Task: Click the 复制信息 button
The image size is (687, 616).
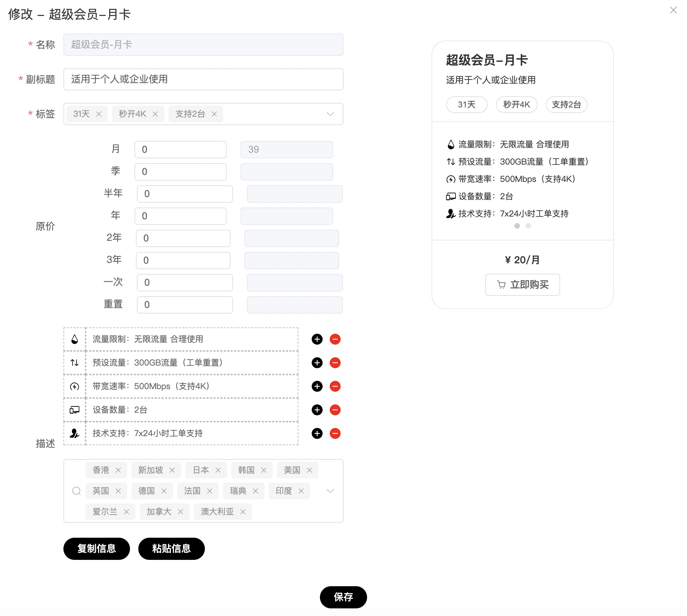Action: pyautogui.click(x=96, y=549)
